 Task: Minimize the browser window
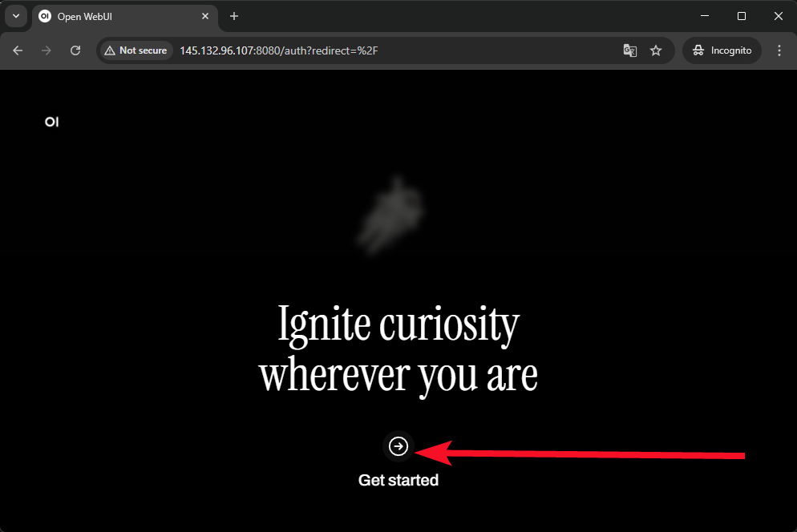tap(704, 16)
